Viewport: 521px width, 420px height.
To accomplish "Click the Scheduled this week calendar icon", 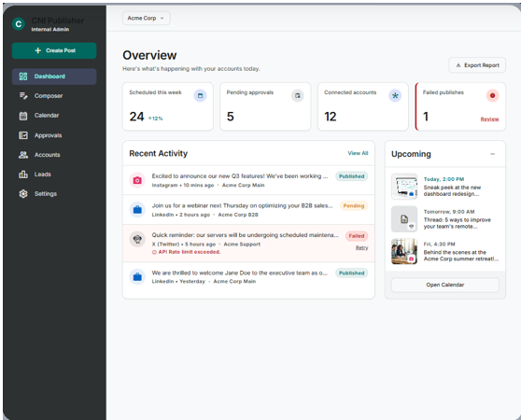I will (200, 95).
